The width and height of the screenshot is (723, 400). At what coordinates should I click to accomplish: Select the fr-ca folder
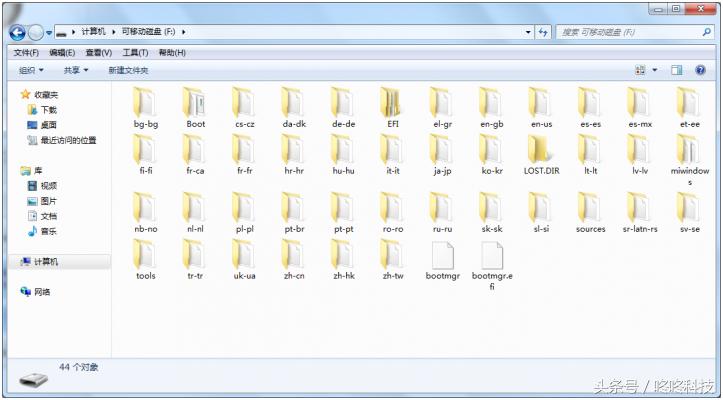coord(196,154)
